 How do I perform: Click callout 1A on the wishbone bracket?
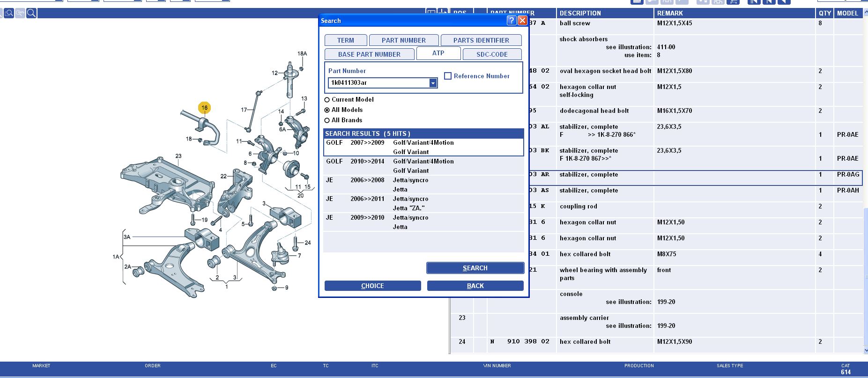116,257
